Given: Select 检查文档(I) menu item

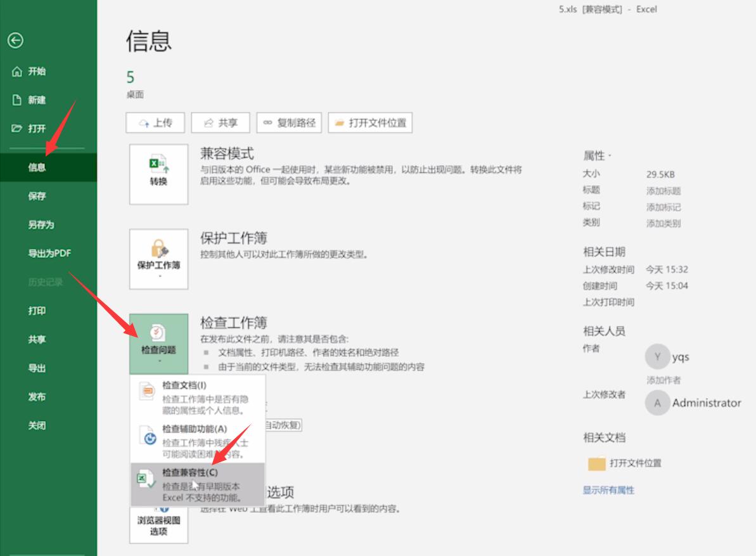Looking at the screenshot, I should [x=198, y=398].
